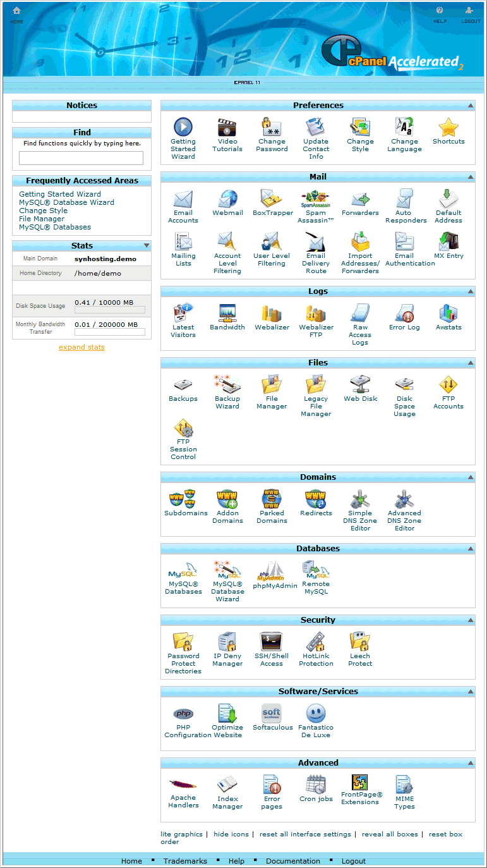The image size is (487, 868).
Task: Open Email Accounts
Action: (x=183, y=199)
